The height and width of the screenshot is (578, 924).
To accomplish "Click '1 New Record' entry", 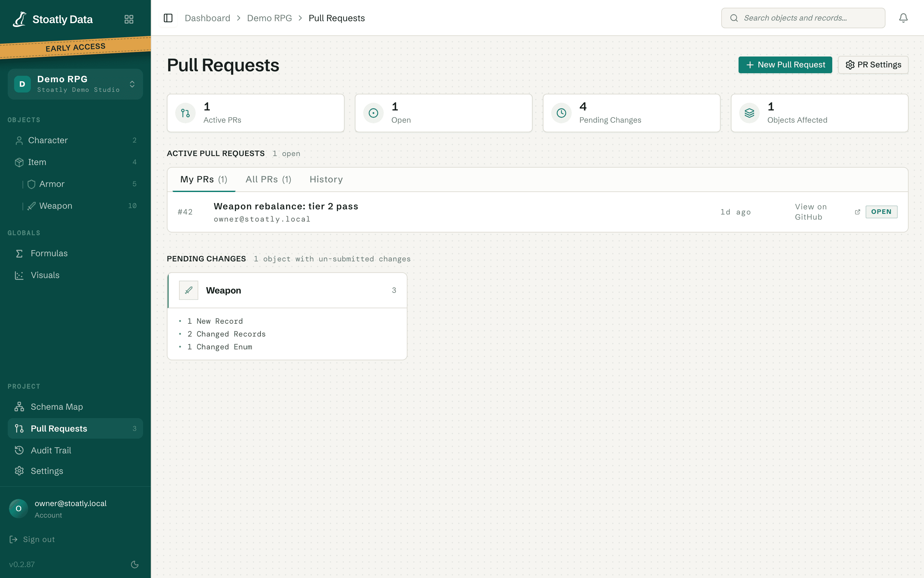I will 215,321.
